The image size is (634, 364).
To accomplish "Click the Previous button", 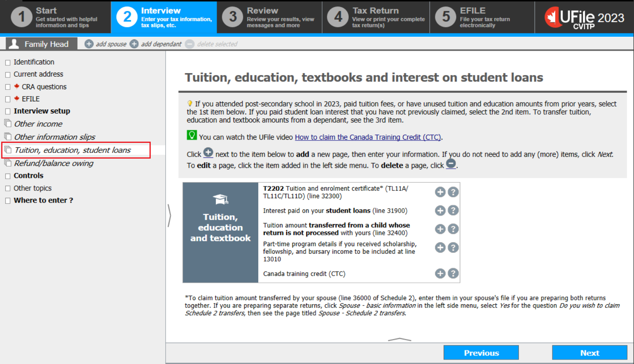I will [481, 353].
